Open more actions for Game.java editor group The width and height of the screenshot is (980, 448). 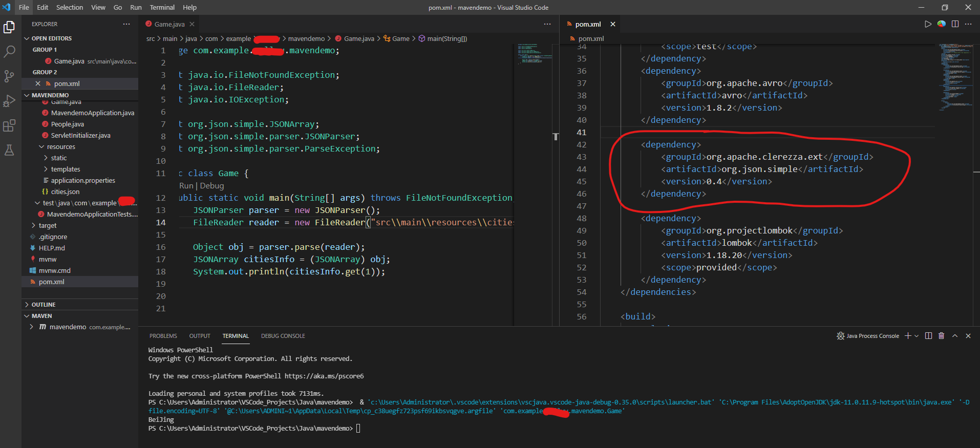coord(547,24)
